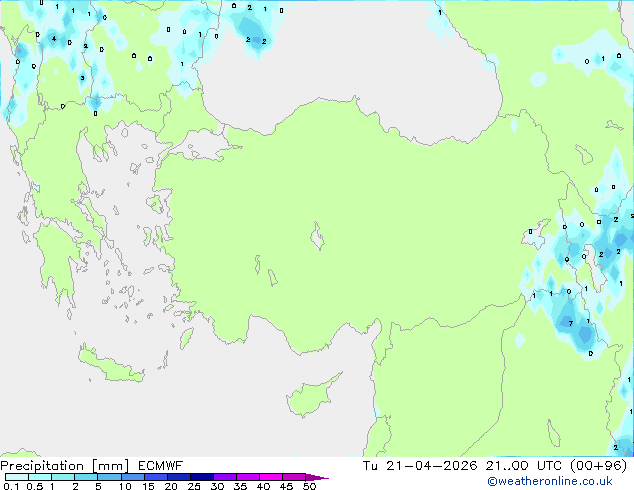Click the '21..00 UTC' time label
Screen dimensions: 634x490
coord(524,466)
